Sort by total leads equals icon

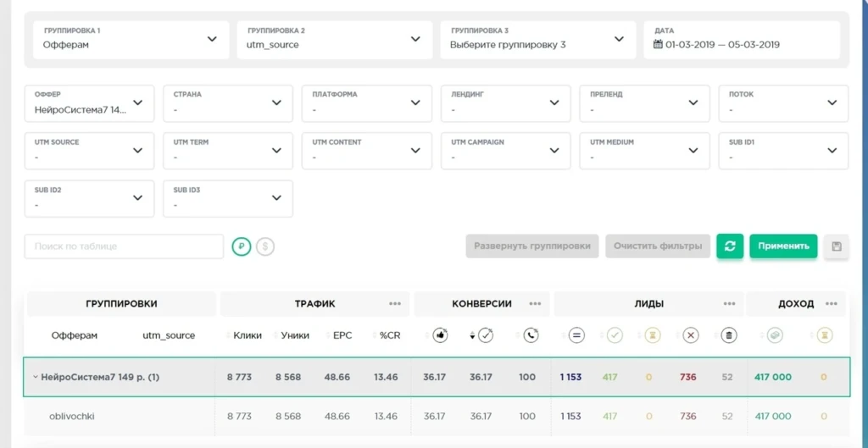click(x=576, y=335)
